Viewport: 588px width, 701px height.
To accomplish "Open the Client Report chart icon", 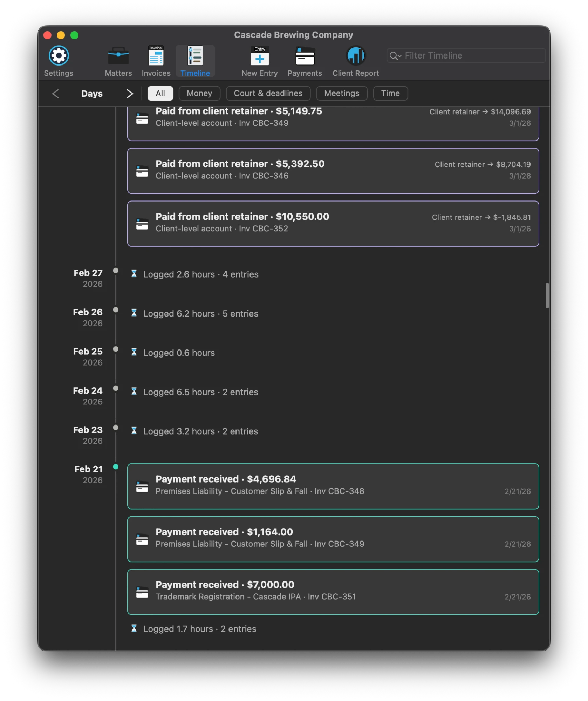I will coord(355,56).
